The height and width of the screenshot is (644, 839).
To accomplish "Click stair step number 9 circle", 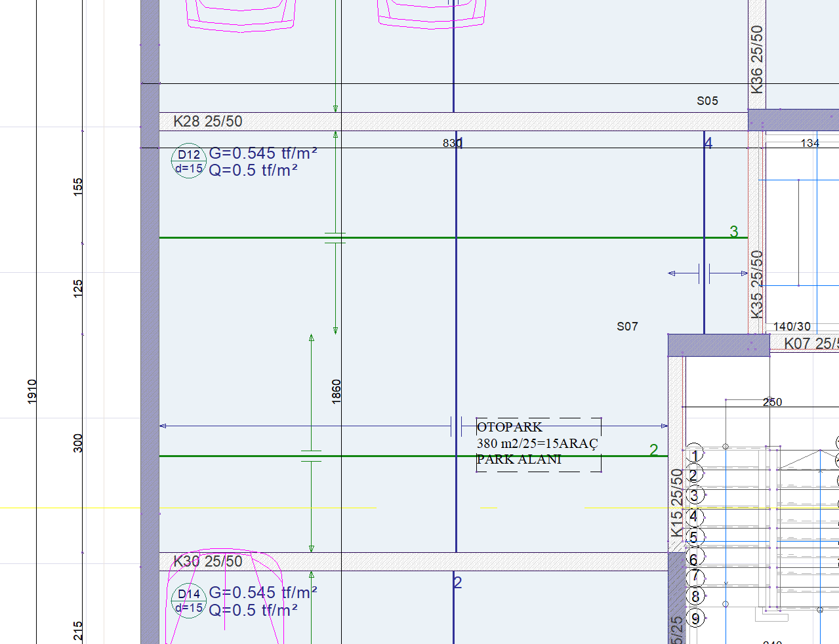I will pos(695,618).
